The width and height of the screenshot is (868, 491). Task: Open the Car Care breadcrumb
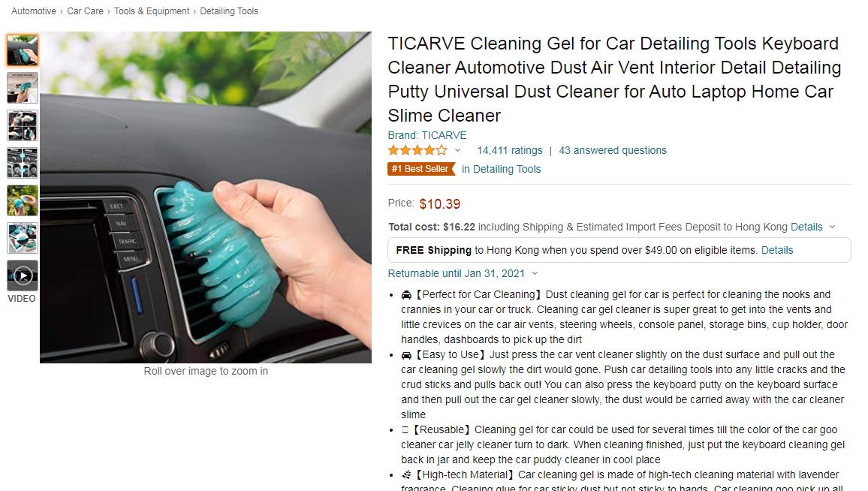coord(86,11)
